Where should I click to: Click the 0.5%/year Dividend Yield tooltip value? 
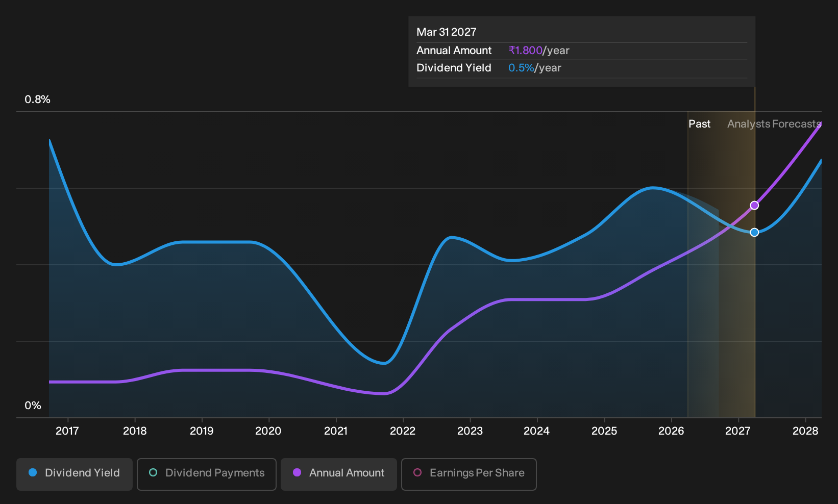(x=535, y=68)
